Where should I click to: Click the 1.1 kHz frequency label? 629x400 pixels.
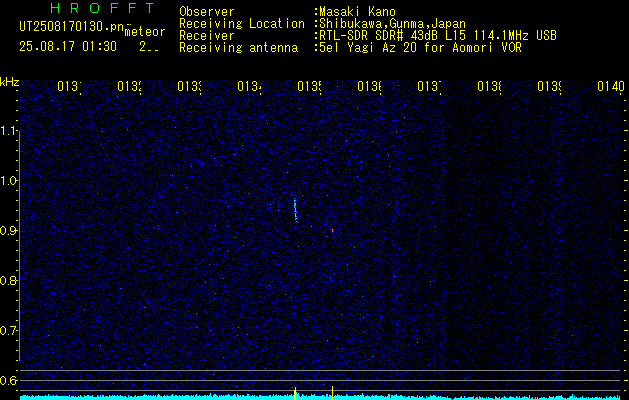(8, 130)
